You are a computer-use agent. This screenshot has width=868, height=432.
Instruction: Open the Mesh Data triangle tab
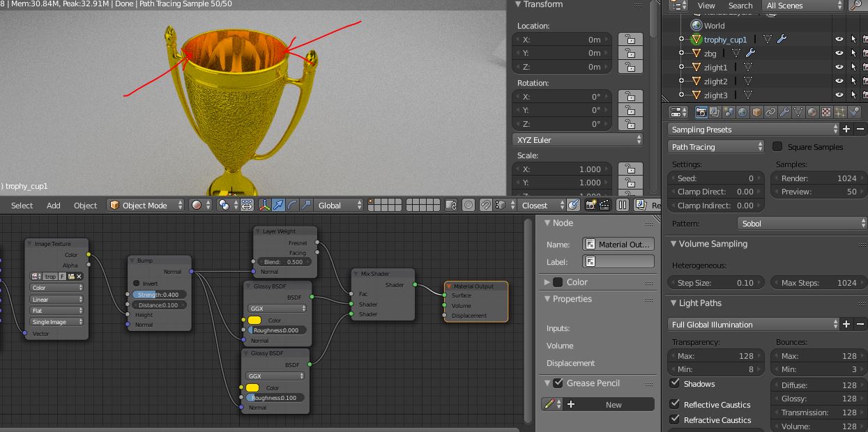tap(799, 112)
